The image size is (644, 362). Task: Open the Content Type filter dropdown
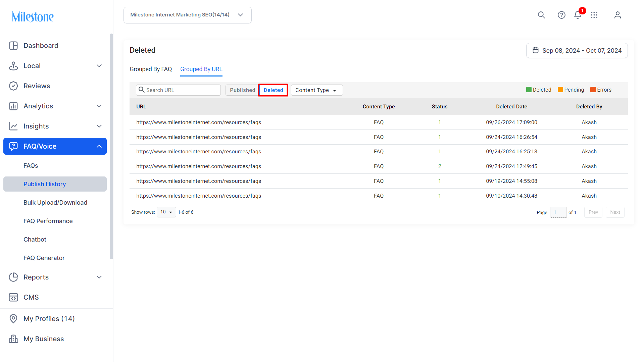tap(317, 90)
